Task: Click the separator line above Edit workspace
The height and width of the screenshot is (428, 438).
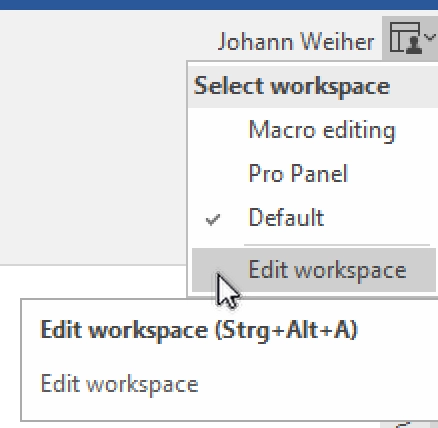Action: click(x=337, y=245)
